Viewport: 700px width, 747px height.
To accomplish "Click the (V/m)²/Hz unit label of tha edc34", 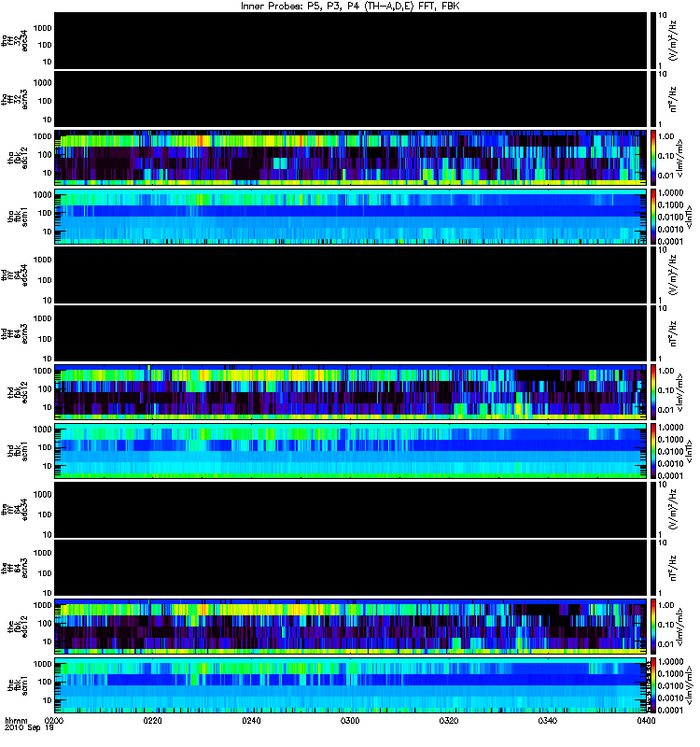I will 674,40.
